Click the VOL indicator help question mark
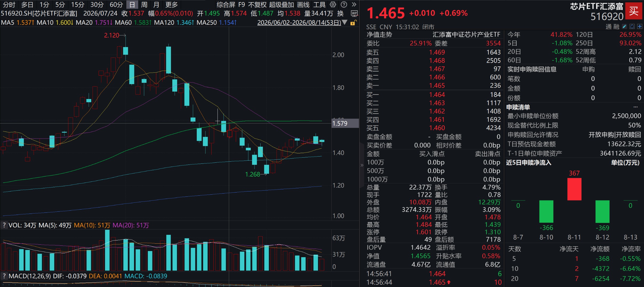Image resolution: width=644 pixels, height=287 pixels. [4, 225]
